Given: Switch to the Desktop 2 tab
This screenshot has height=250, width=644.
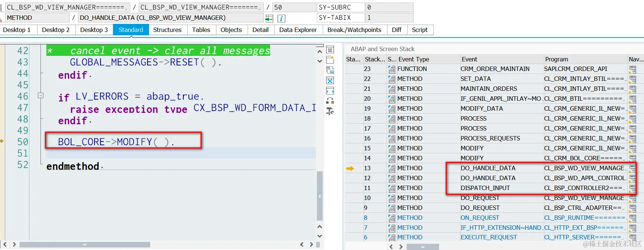Looking at the screenshot, I should click(x=56, y=30).
